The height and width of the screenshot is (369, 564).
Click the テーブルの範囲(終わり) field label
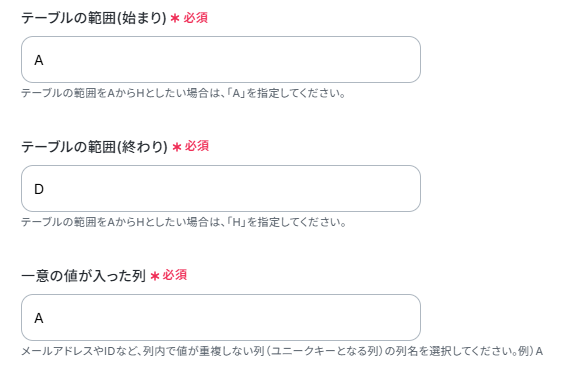pyautogui.click(x=95, y=147)
